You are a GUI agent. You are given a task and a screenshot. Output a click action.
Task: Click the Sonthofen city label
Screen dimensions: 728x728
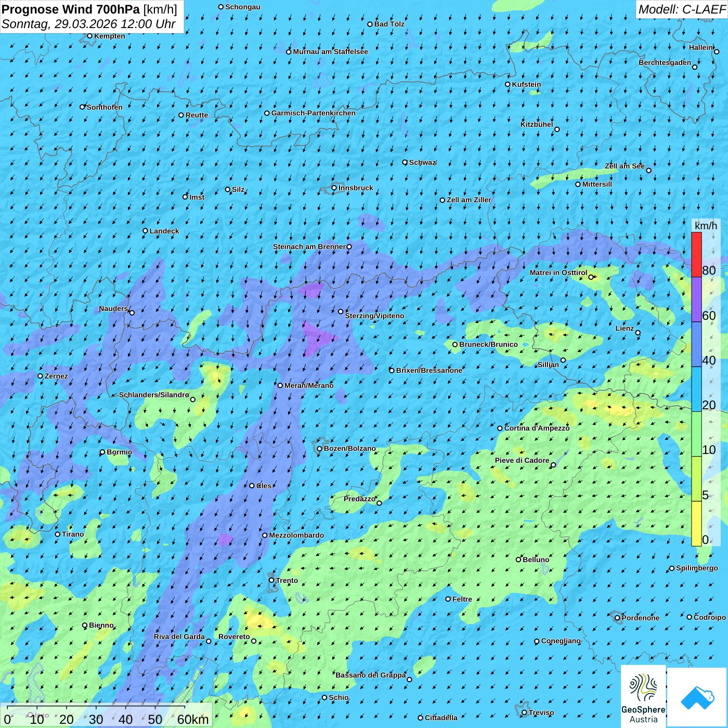[x=105, y=107]
